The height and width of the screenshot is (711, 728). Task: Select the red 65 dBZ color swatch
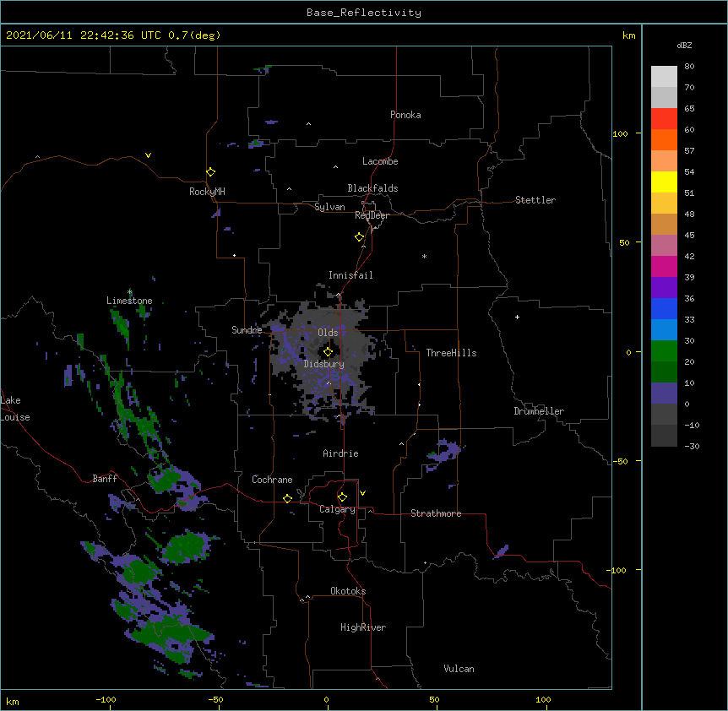coord(664,118)
